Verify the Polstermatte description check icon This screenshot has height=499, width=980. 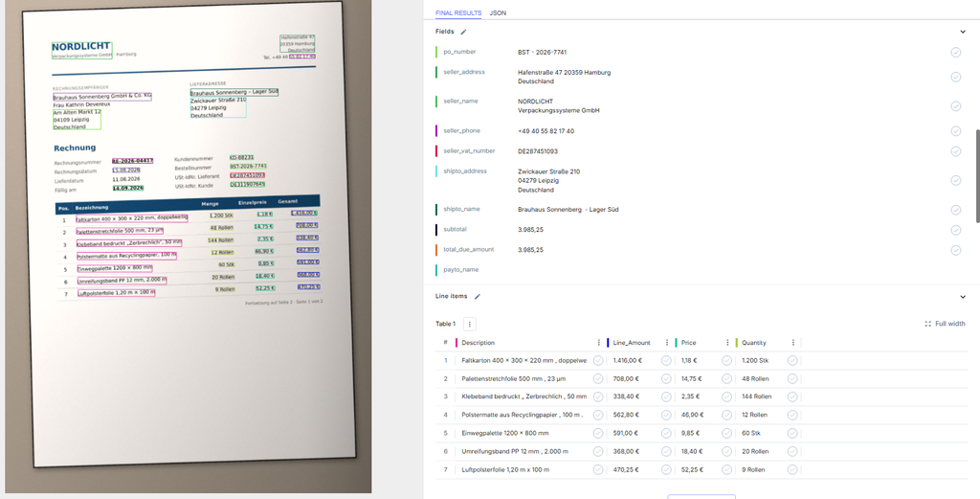coord(598,415)
